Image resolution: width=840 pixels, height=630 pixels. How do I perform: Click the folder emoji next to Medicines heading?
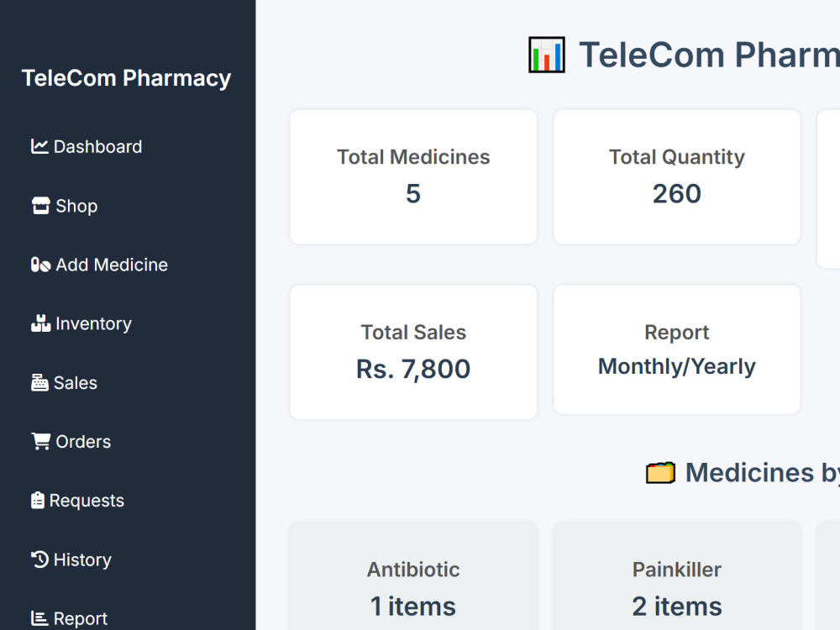coord(660,472)
